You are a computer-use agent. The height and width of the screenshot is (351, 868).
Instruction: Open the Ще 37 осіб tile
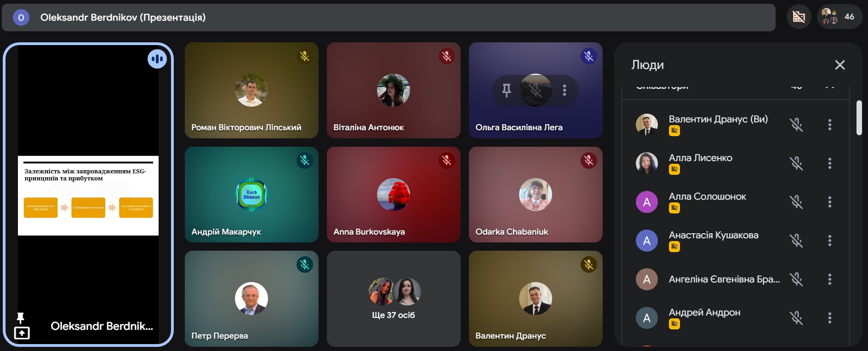point(394,299)
